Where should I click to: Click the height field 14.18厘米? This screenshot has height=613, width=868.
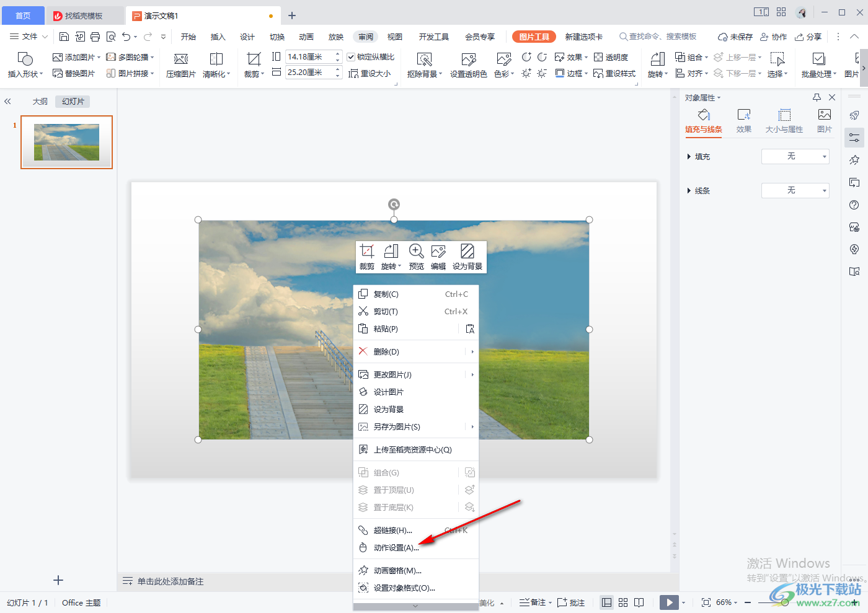point(309,56)
